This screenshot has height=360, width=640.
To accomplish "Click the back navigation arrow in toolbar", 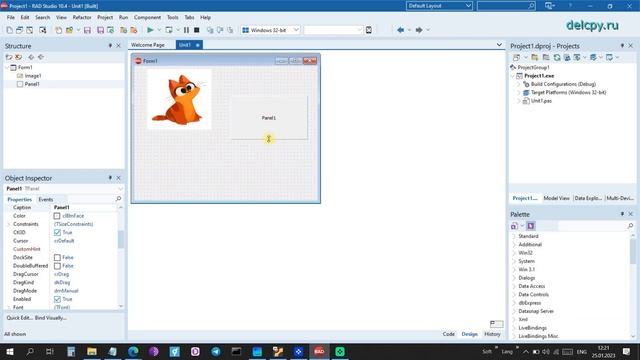I will (x=400, y=30).
